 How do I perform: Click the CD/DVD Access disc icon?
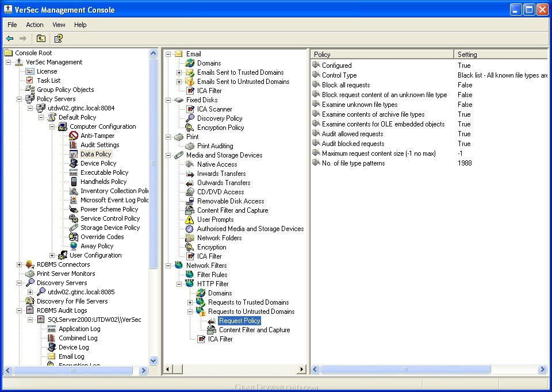pyautogui.click(x=190, y=192)
